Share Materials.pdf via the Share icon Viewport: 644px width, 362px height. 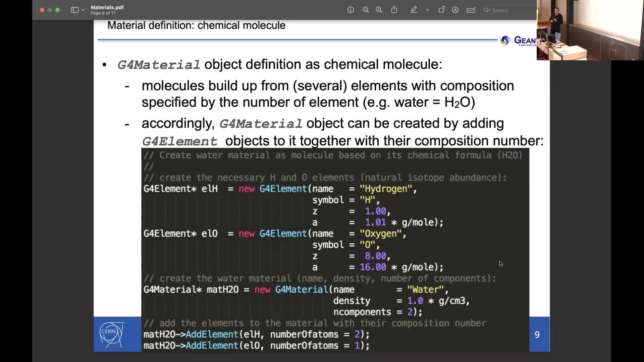[394, 10]
